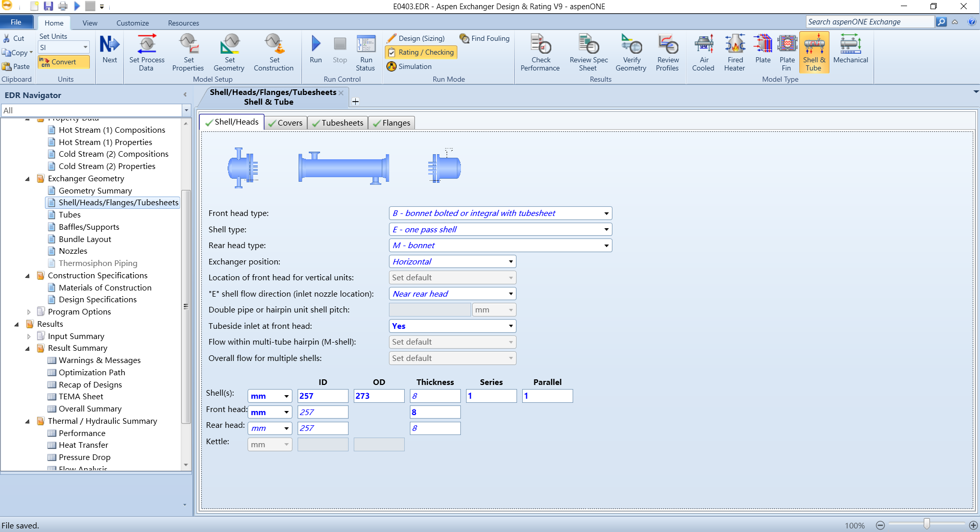Switch model type to Air Cooled

click(x=704, y=53)
